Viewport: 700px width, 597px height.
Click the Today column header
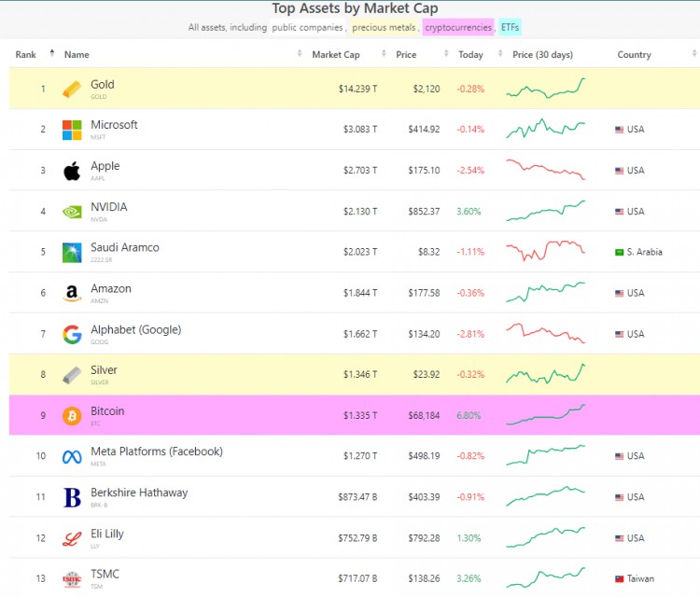pos(470,55)
